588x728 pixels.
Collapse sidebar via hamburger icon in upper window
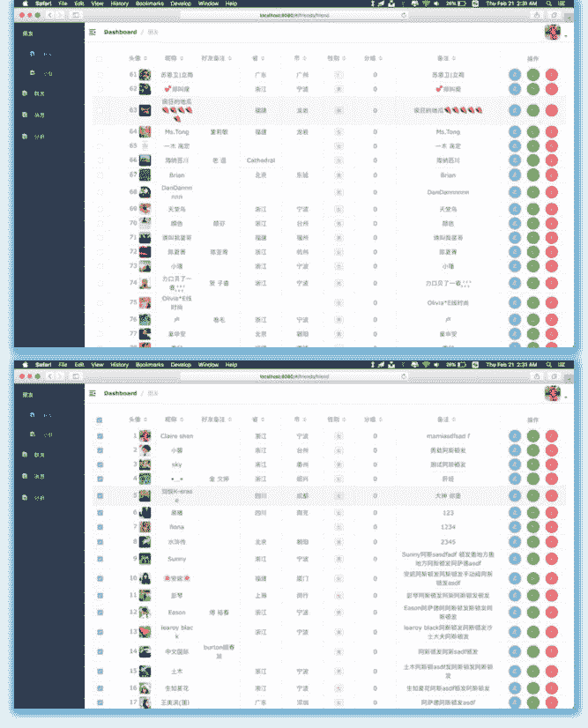coord(93,32)
